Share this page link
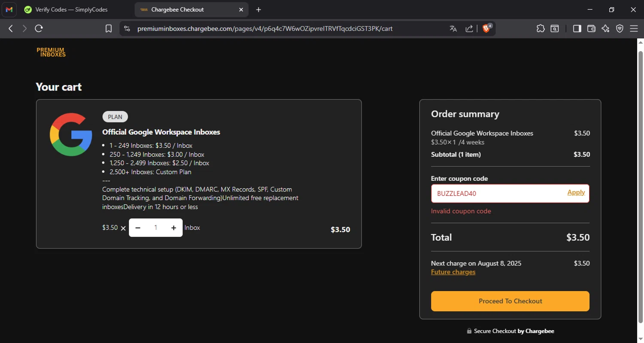Image resolution: width=644 pixels, height=343 pixels. [469, 28]
